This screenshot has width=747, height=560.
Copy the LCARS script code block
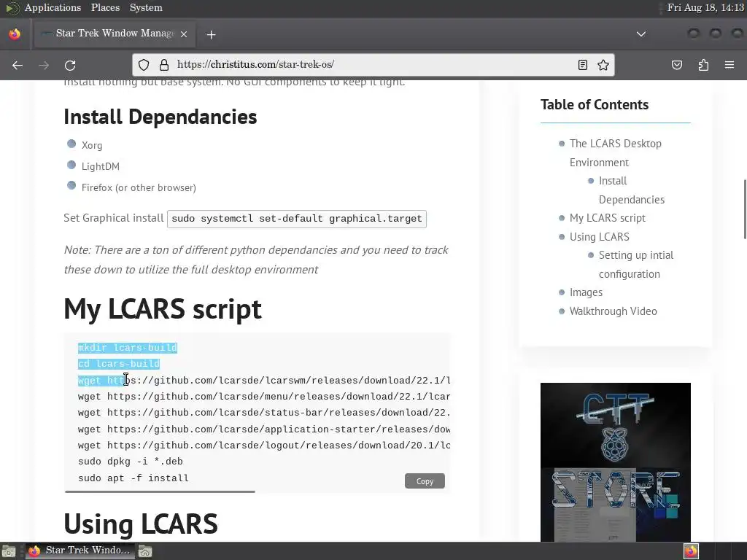pos(425,481)
